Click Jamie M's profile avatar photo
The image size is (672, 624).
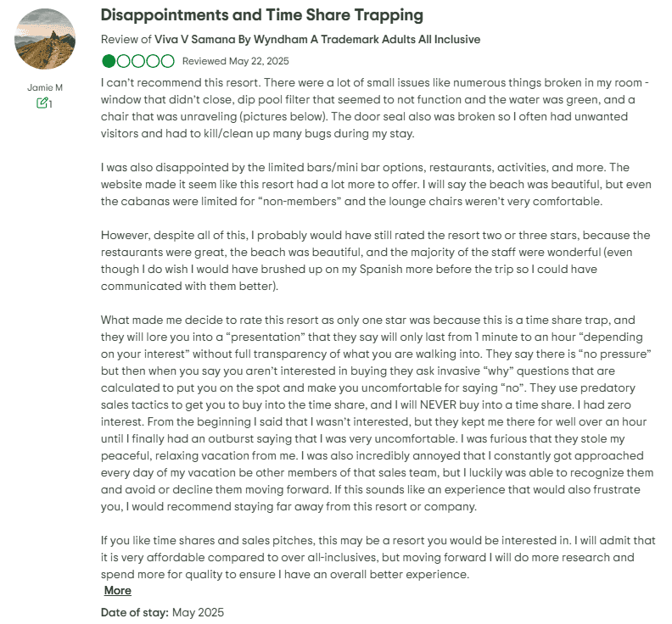(46, 40)
